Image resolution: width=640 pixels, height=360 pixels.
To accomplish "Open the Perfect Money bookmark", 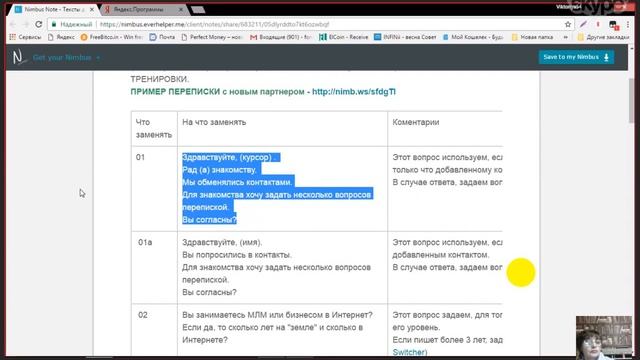I will (x=212, y=37).
